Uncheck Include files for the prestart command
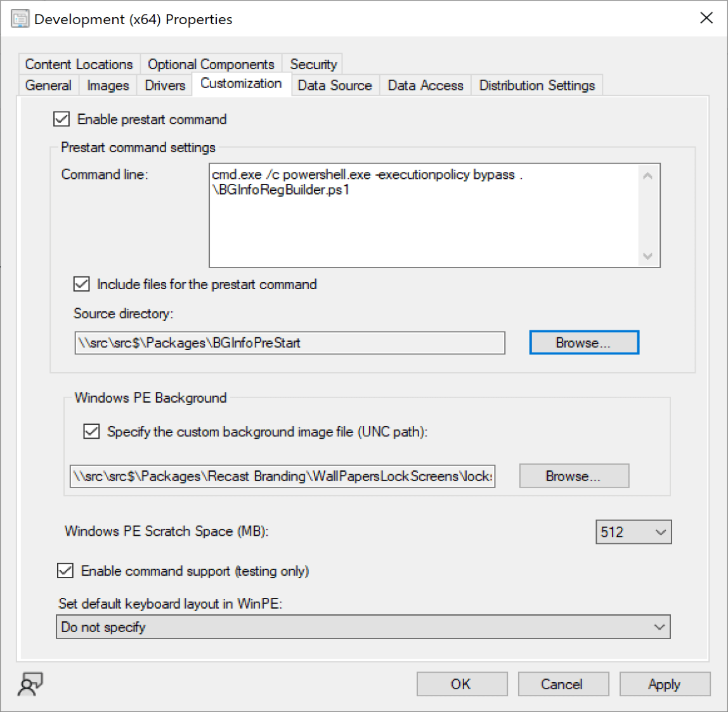728x712 pixels. point(82,284)
